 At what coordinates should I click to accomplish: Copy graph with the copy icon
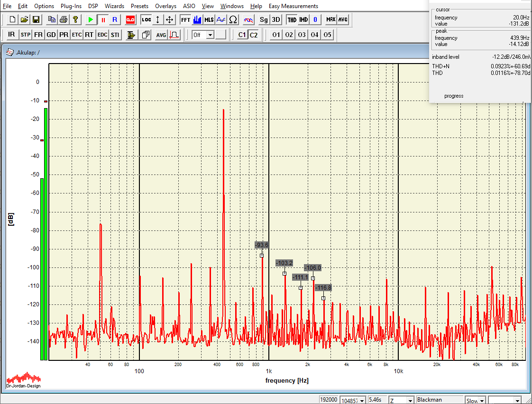(x=52, y=19)
